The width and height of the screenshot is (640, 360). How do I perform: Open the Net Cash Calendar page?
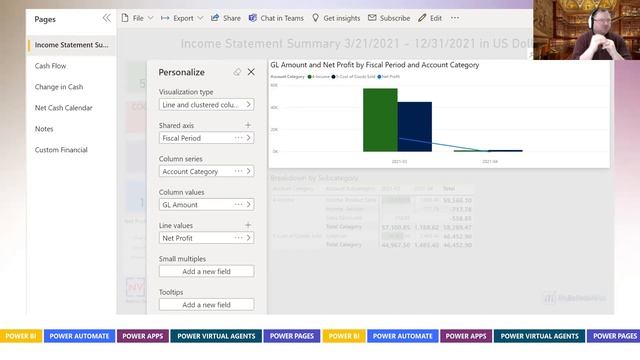click(x=63, y=108)
